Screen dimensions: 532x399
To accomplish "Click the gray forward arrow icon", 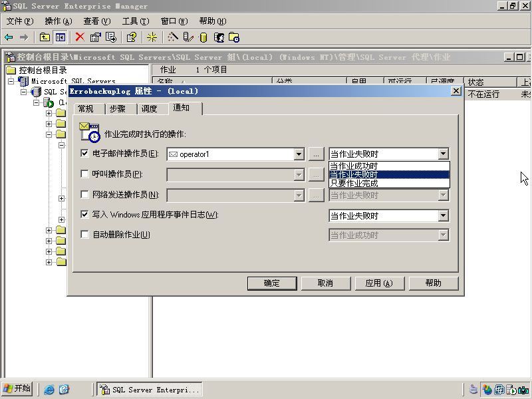I will (x=24, y=37).
